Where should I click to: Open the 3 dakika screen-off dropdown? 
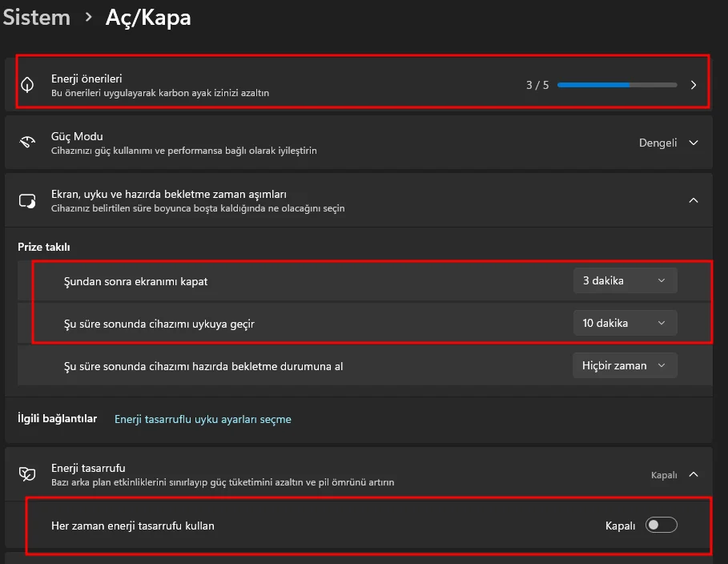coord(625,280)
